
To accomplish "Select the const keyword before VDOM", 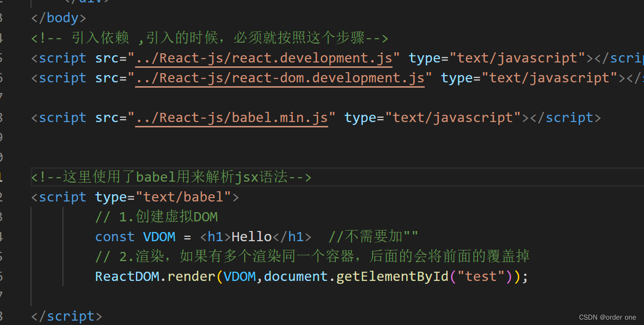I will pyautogui.click(x=115, y=236).
